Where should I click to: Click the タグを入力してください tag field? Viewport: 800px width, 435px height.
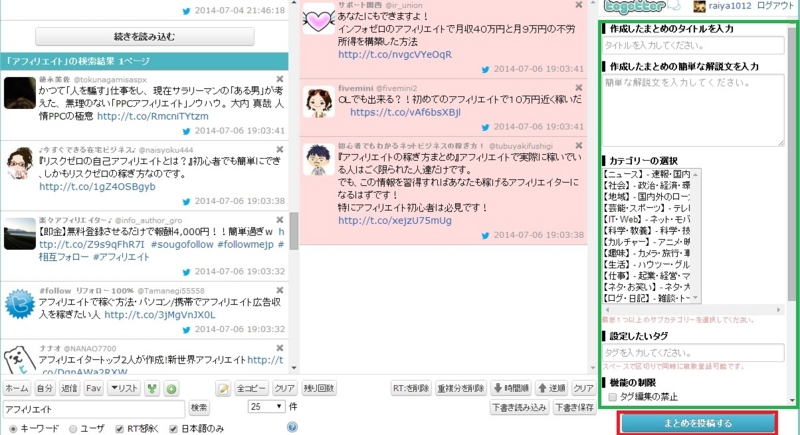[x=693, y=353]
